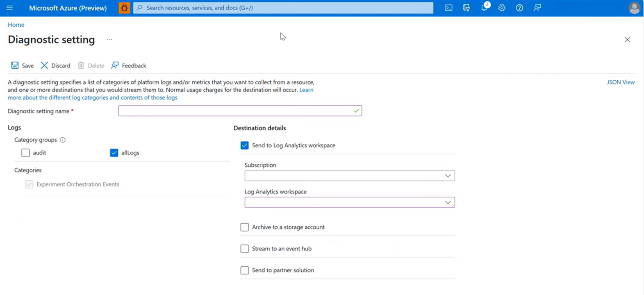Click the Diagnostic setting name field

click(x=236, y=111)
